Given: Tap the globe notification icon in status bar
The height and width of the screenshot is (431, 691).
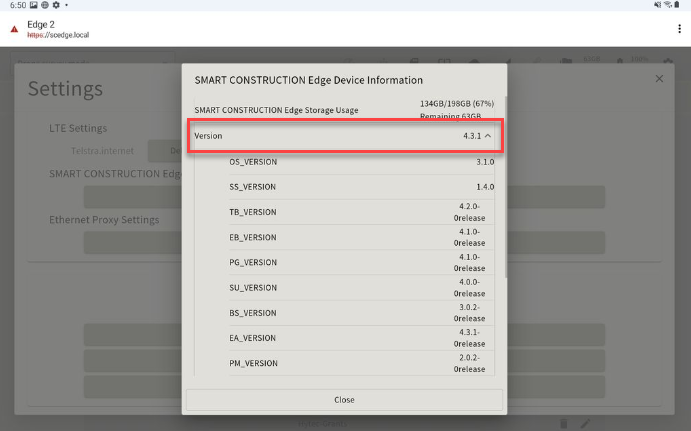Looking at the screenshot, I should coord(45,5).
